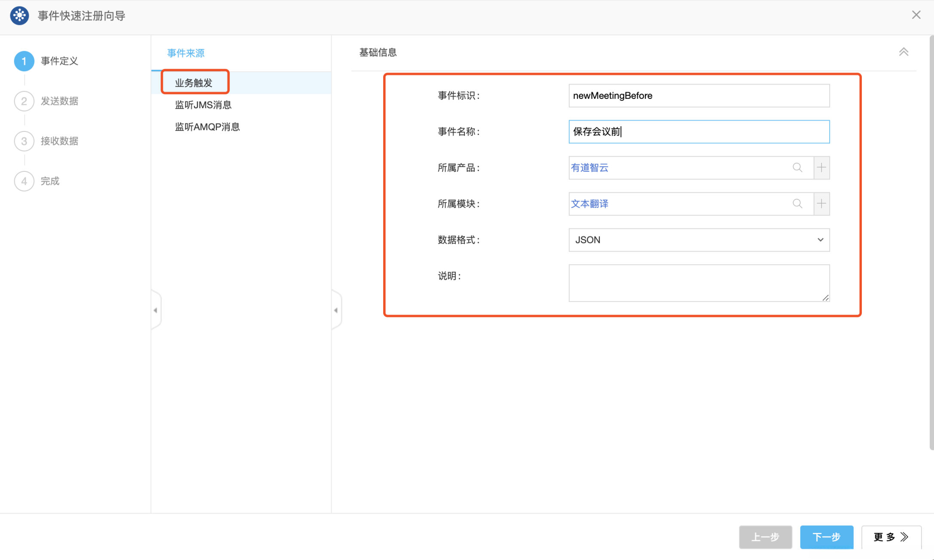Screen dimensions: 934x560
Task: Click the plus icon beside 所属模块
Action: point(821,204)
